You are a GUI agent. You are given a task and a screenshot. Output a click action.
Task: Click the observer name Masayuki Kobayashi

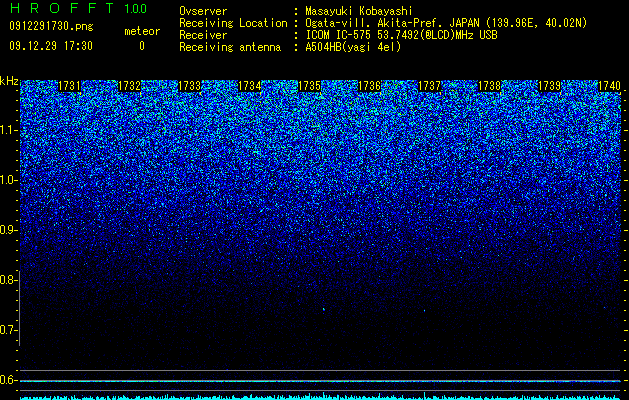pos(359,11)
